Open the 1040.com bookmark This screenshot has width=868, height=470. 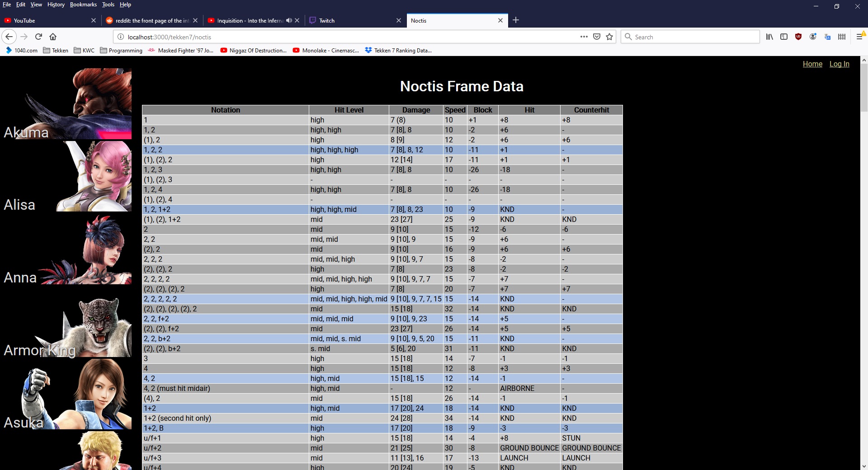pos(21,50)
